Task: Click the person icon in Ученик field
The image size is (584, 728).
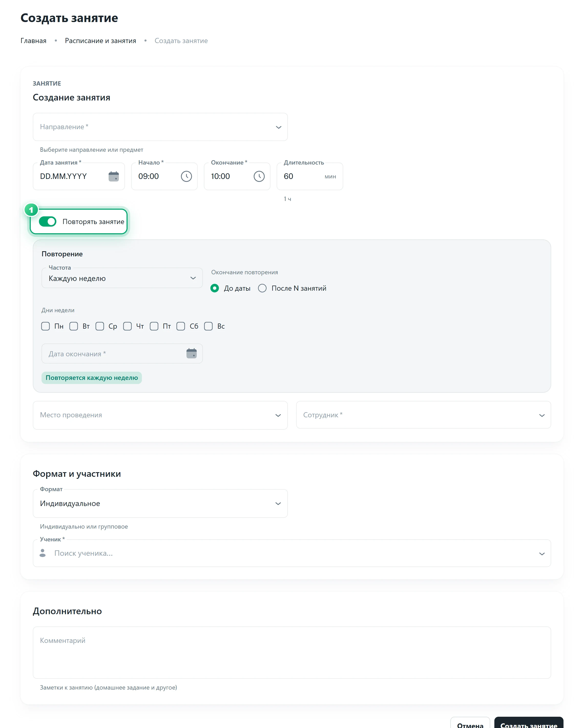Action: point(43,553)
